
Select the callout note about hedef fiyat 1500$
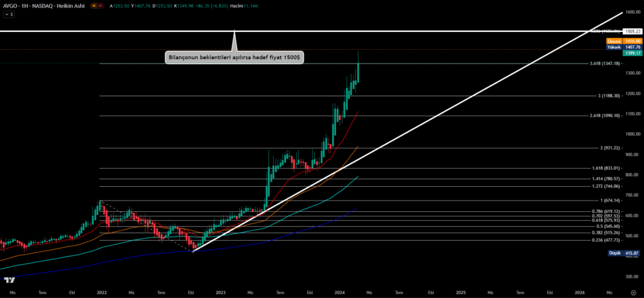tap(234, 57)
